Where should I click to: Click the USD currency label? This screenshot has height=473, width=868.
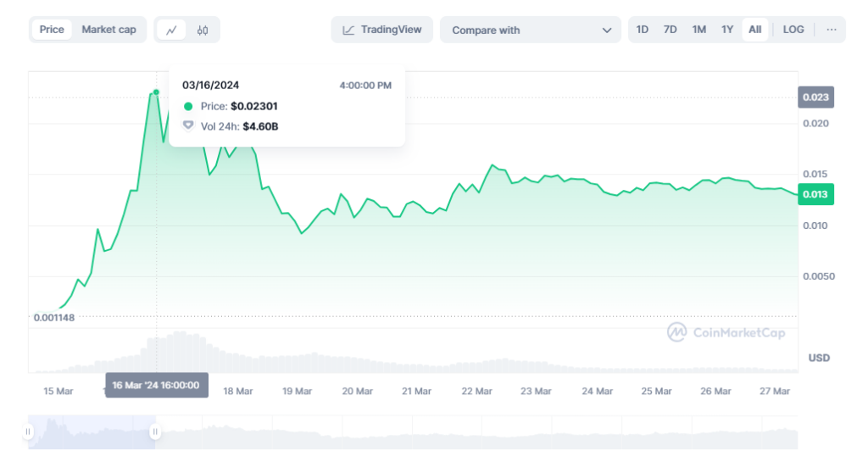point(819,358)
